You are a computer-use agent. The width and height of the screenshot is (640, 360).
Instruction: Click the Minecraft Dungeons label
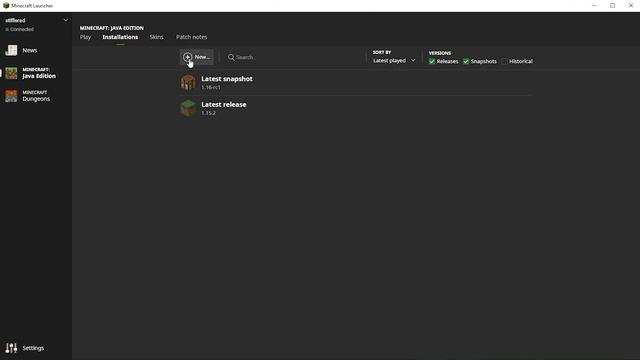pyautogui.click(x=36, y=96)
